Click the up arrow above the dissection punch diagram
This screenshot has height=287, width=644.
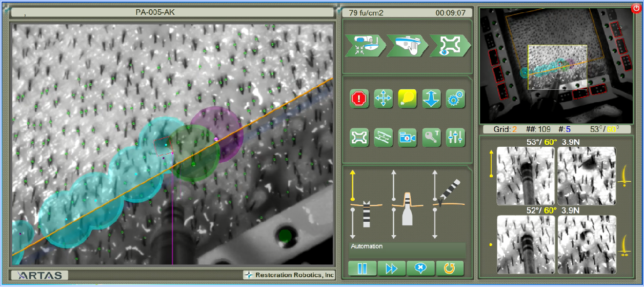coord(394,185)
